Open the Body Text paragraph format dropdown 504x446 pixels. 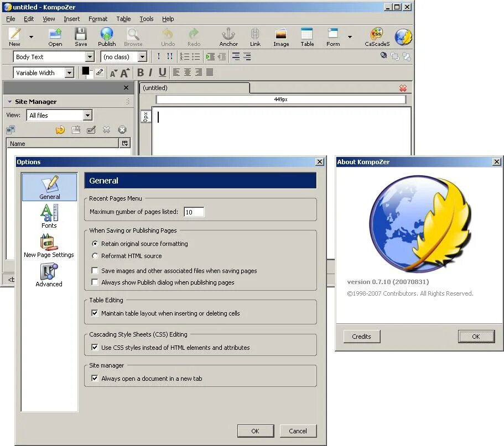[90, 57]
